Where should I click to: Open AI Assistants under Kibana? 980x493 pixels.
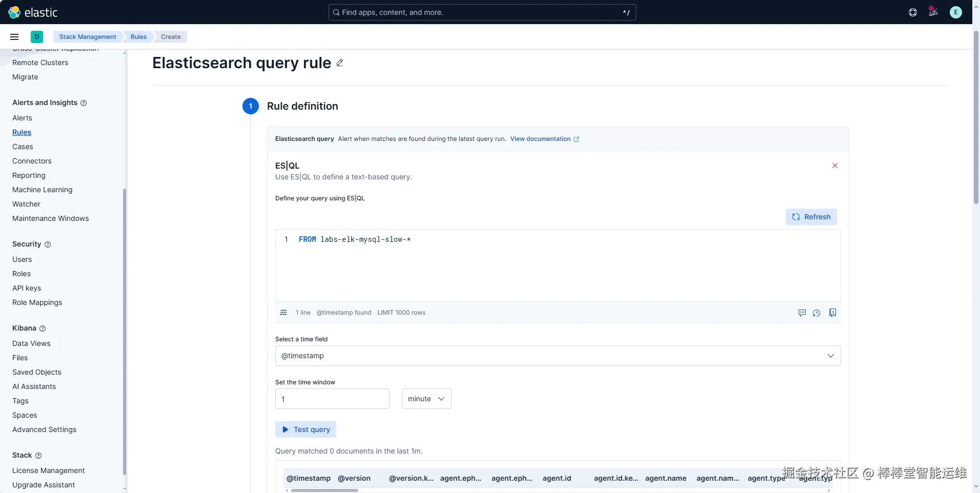pos(34,386)
